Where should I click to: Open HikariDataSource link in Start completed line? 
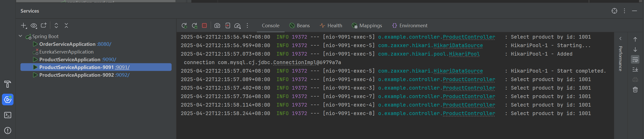click(x=458, y=71)
